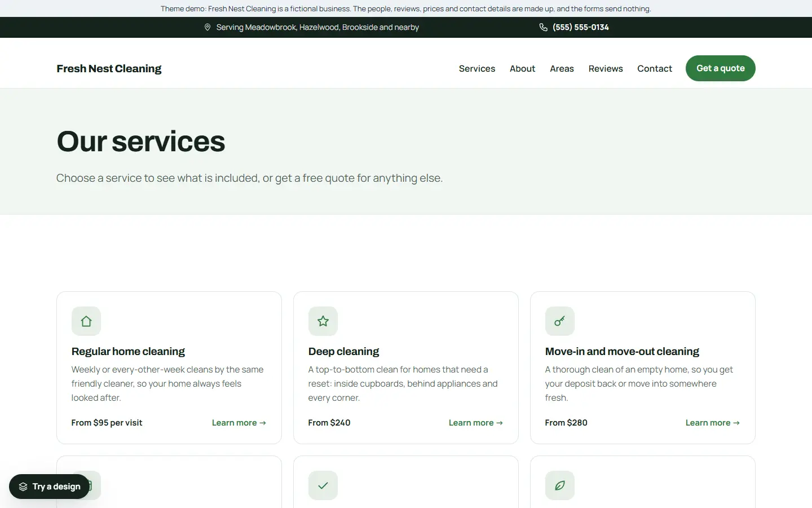The height and width of the screenshot is (508, 812).
Task: Click the leaf icon on the bottom card
Action: [560, 485]
